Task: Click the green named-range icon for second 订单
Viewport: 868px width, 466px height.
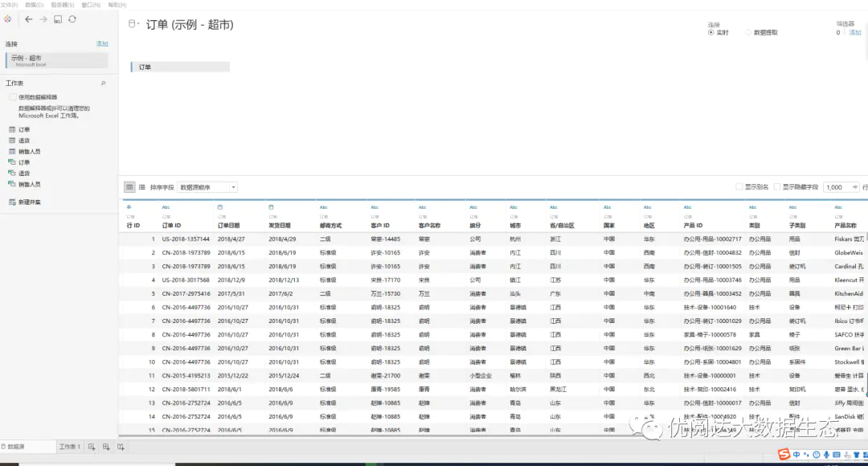Action: (11, 162)
